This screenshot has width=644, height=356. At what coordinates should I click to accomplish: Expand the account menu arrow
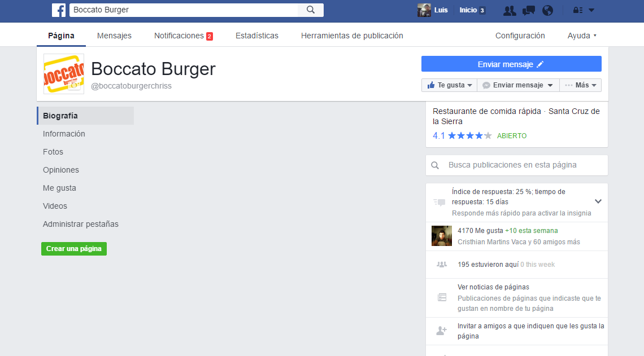(x=591, y=10)
